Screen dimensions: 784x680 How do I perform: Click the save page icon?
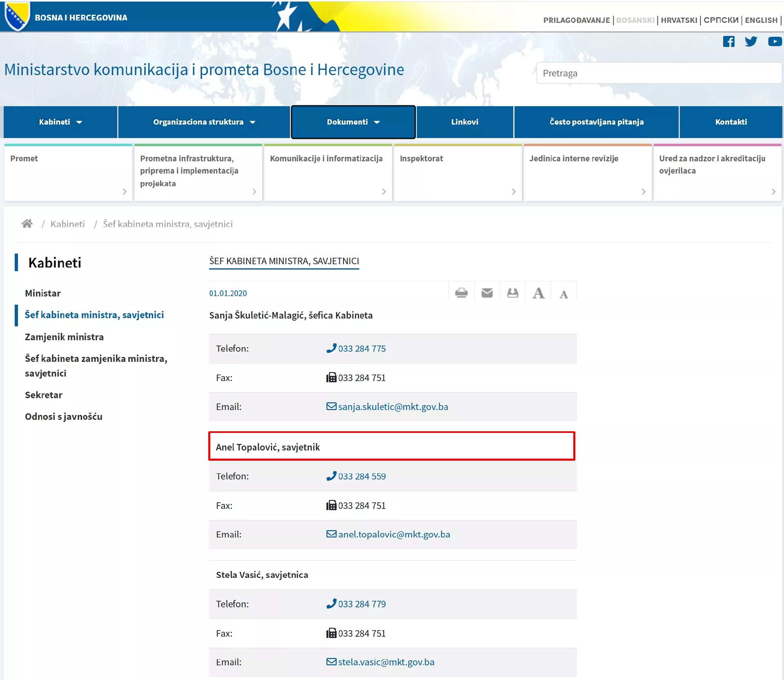click(x=512, y=293)
